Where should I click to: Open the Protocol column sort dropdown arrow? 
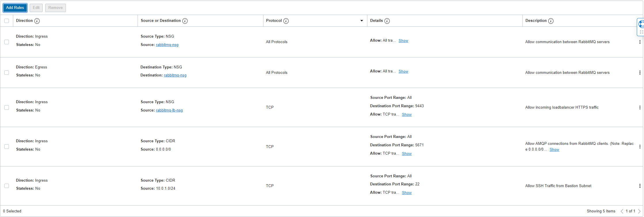[x=362, y=21]
